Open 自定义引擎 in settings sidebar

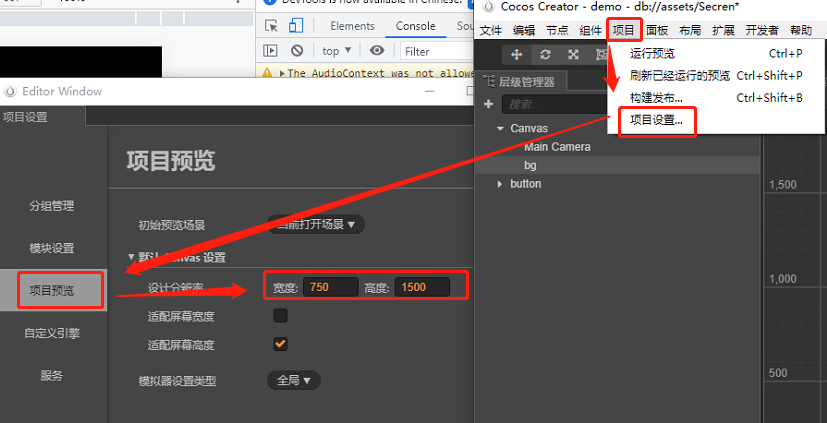52,333
